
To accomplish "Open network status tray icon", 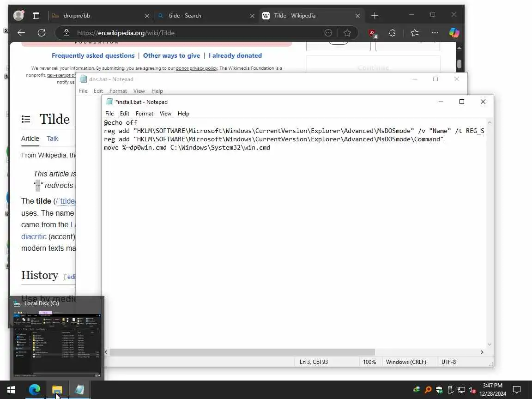I will tap(461, 390).
